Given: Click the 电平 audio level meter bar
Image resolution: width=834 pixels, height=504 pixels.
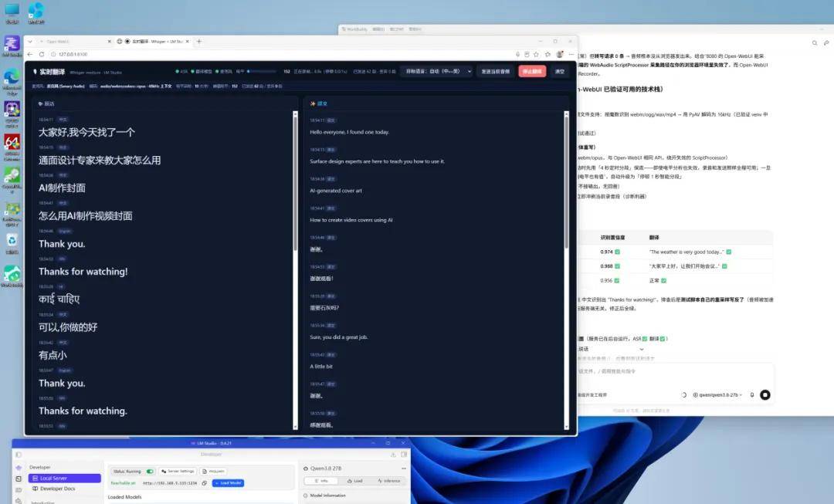Looking at the screenshot, I should coord(262,71).
